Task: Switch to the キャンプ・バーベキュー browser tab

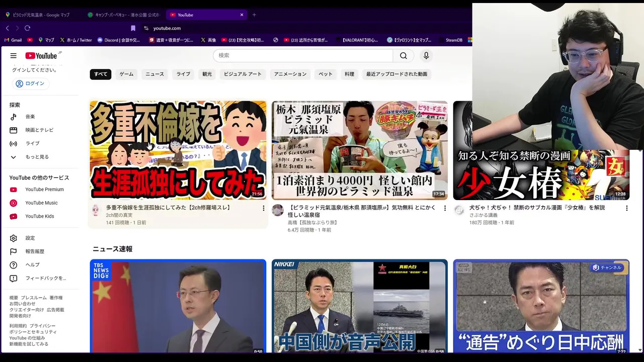Action: coord(124,15)
